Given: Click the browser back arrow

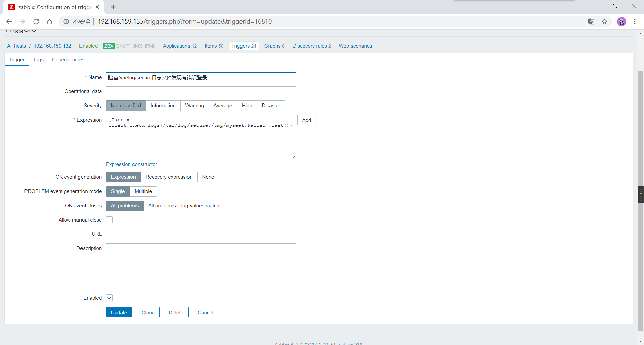Looking at the screenshot, I should (x=9, y=22).
